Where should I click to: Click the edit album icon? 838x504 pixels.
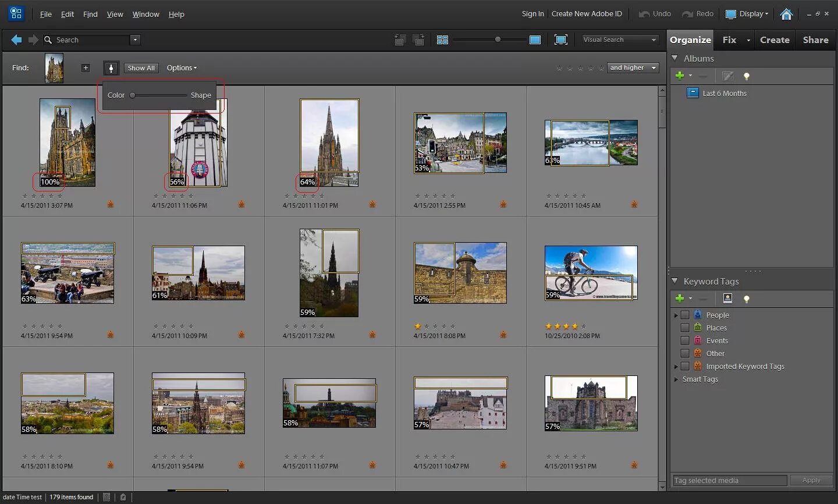tap(727, 76)
